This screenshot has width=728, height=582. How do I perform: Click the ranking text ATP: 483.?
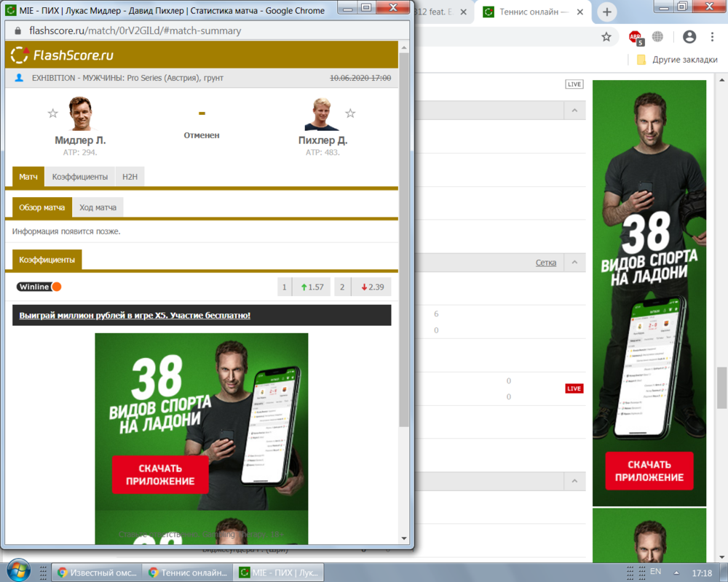pos(323,152)
